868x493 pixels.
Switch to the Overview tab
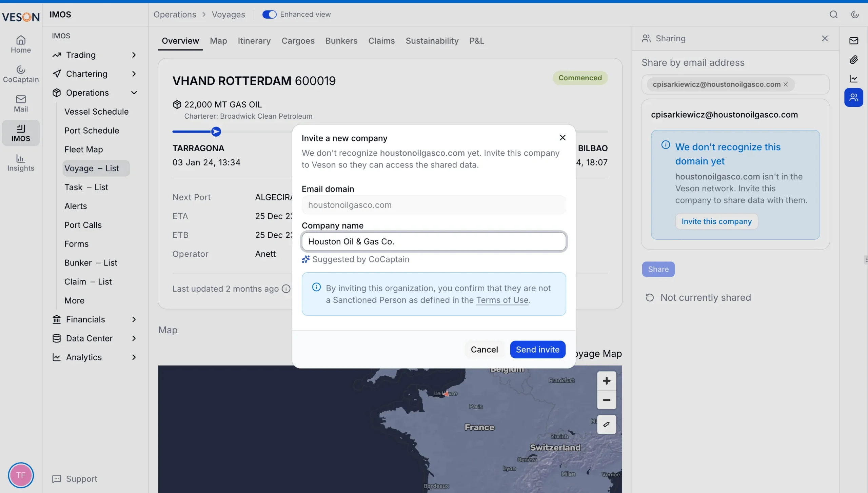click(x=180, y=41)
